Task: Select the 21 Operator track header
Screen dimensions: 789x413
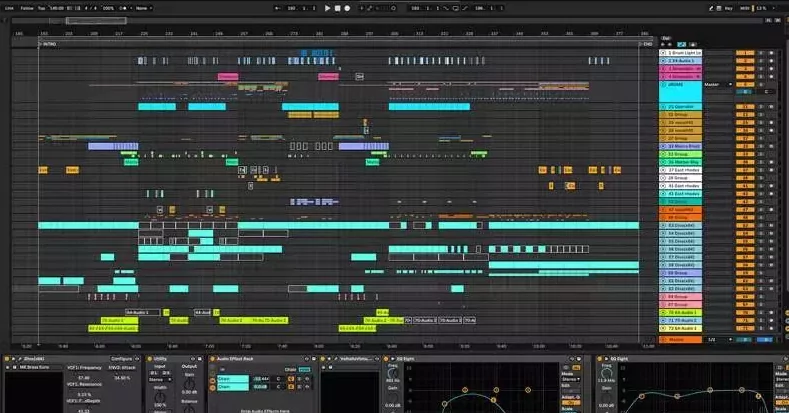Action: [681, 106]
